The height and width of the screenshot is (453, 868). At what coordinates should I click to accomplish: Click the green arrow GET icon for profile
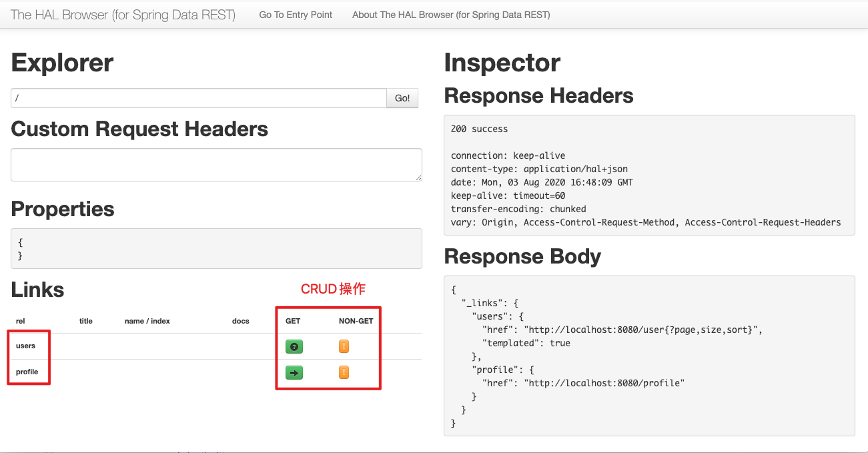(x=294, y=372)
